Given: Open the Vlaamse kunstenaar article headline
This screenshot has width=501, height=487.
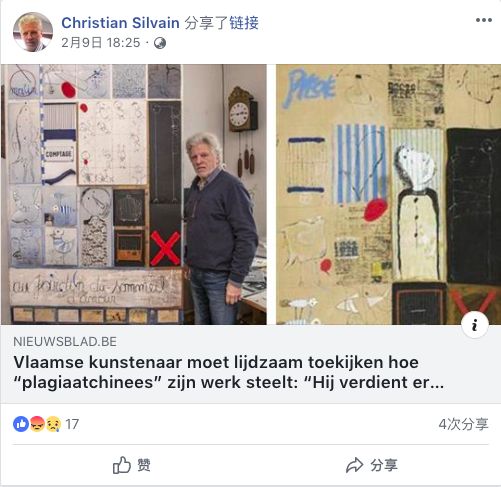Looking at the screenshot, I should (229, 372).
